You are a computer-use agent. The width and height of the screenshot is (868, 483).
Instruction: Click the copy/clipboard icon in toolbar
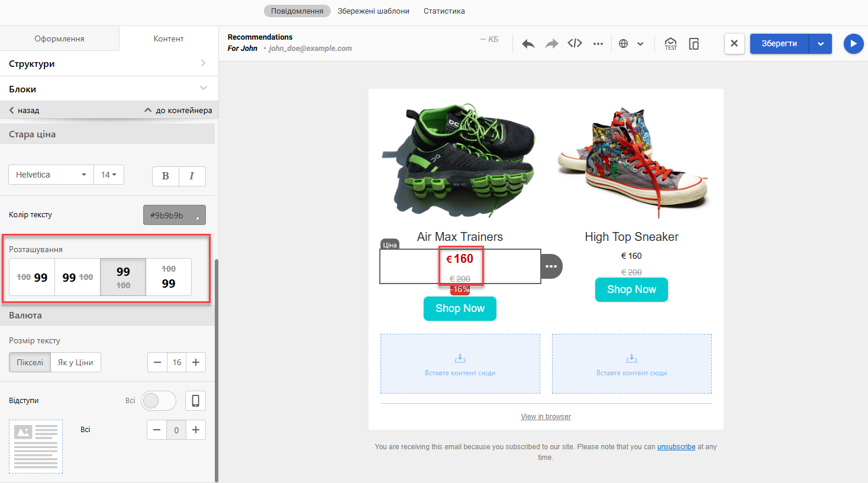694,44
